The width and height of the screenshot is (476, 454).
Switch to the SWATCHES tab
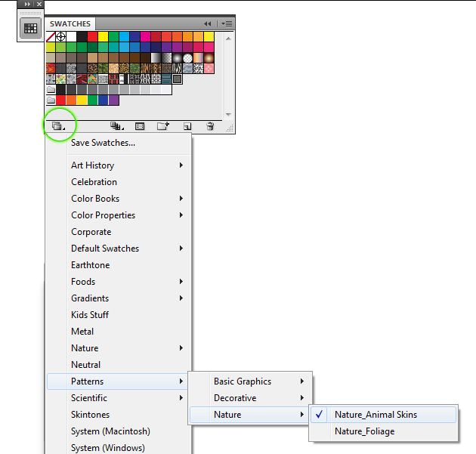point(70,23)
